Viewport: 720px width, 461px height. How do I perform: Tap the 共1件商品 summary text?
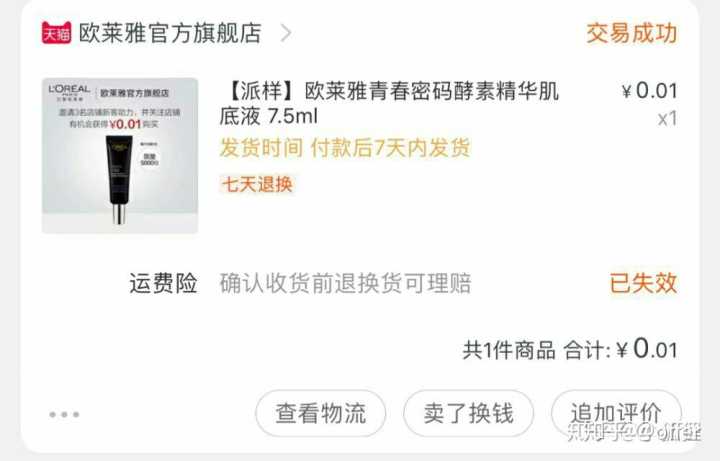coord(509,350)
